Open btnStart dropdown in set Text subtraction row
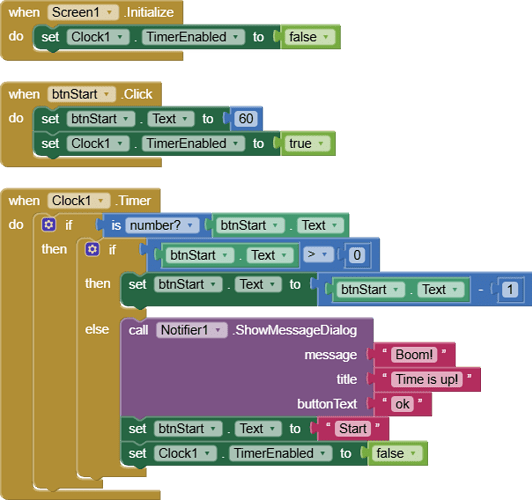 tap(188, 285)
